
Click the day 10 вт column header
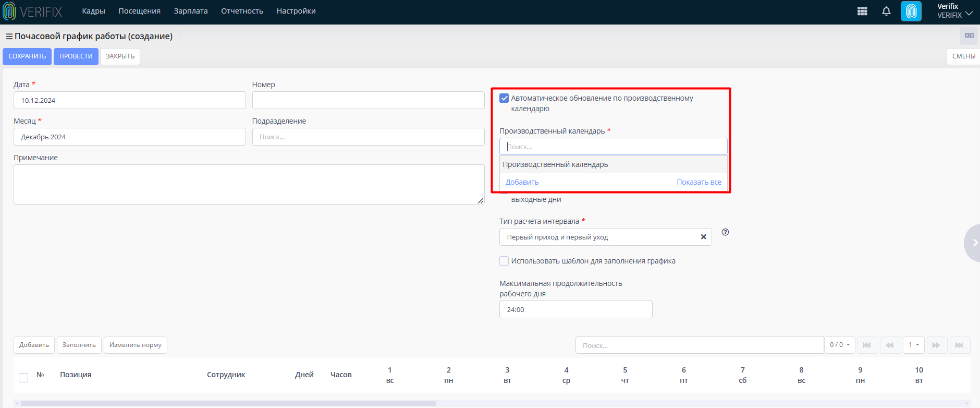(x=919, y=375)
